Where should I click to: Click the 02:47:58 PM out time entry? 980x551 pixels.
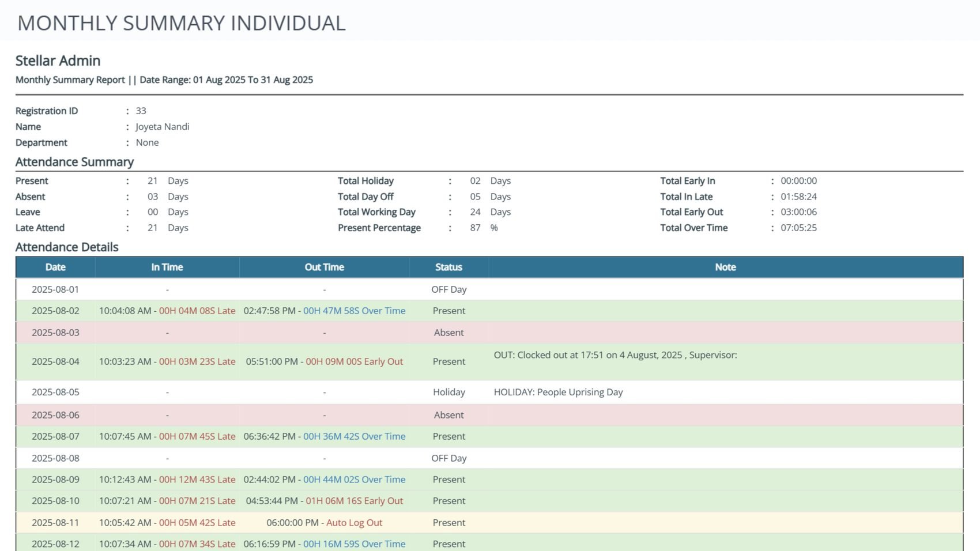pos(325,311)
